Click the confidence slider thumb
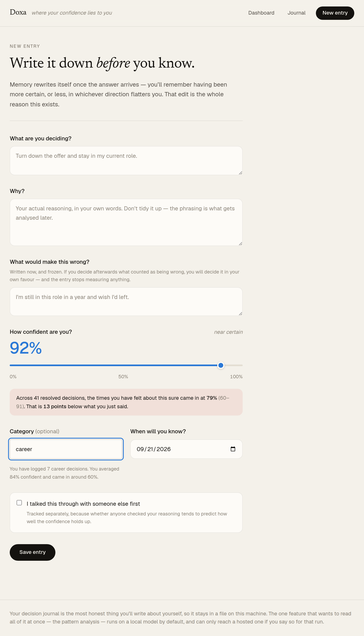This screenshot has height=636, width=364. (221, 365)
